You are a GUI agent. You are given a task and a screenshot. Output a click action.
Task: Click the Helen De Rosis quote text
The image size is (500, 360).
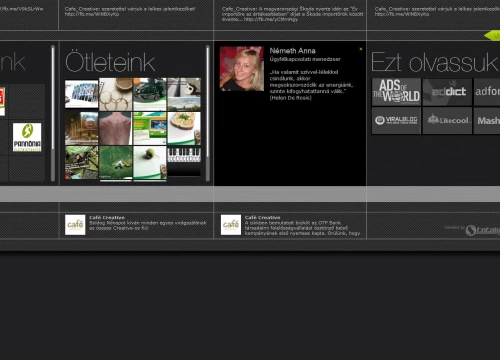point(311,85)
